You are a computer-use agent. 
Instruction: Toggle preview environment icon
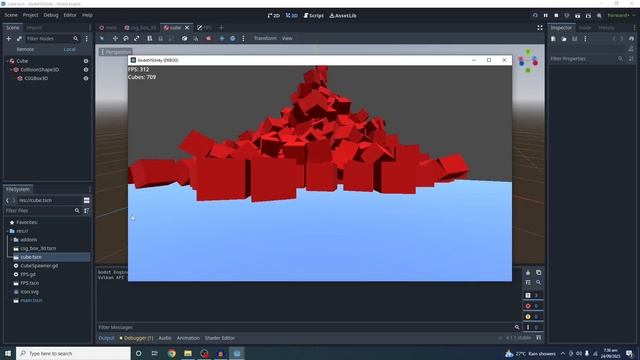point(233,38)
